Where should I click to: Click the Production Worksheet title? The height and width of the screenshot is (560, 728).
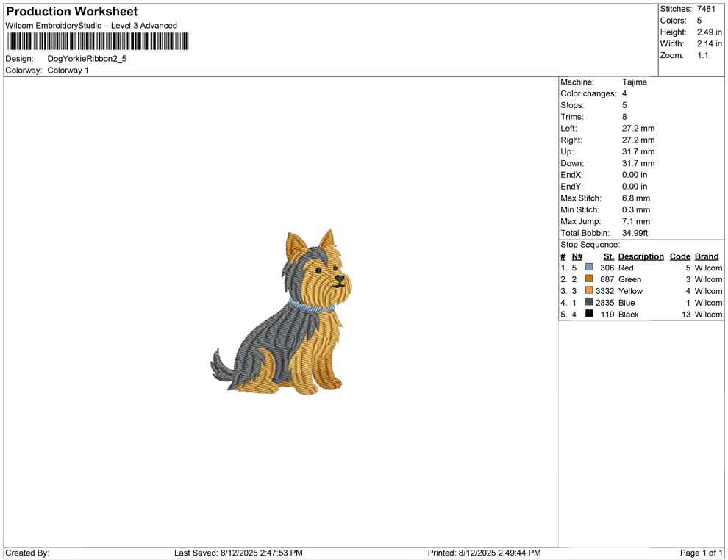[72, 12]
